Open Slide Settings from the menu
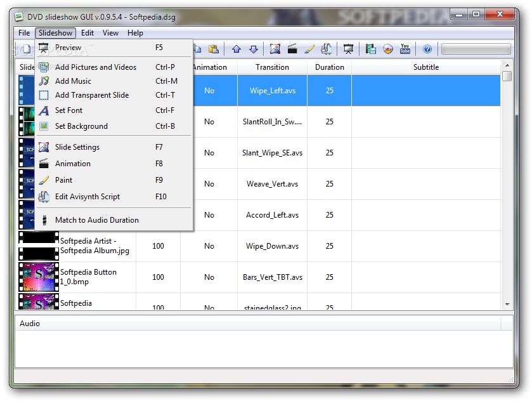Screen dimensions: 532x401 tap(114, 147)
